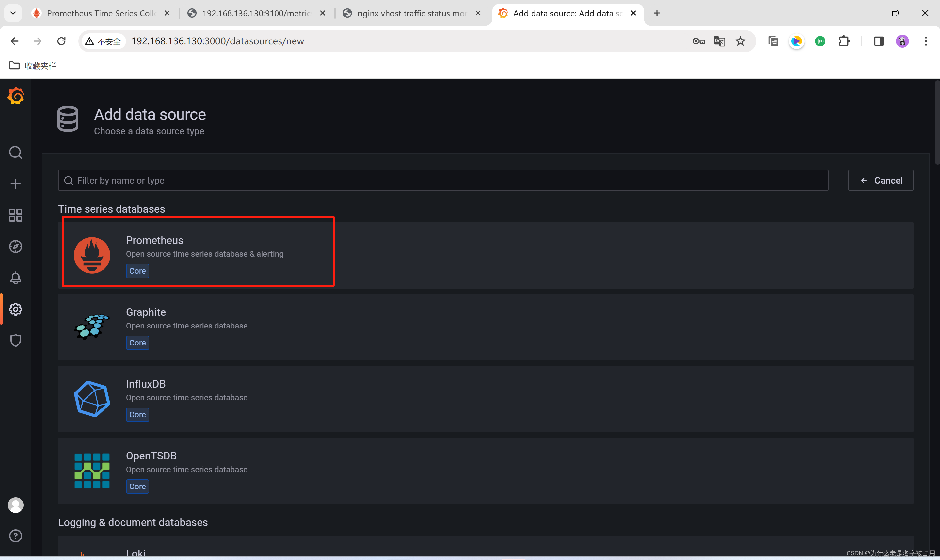
Task: Choose the Prometheus data source
Action: click(486, 255)
